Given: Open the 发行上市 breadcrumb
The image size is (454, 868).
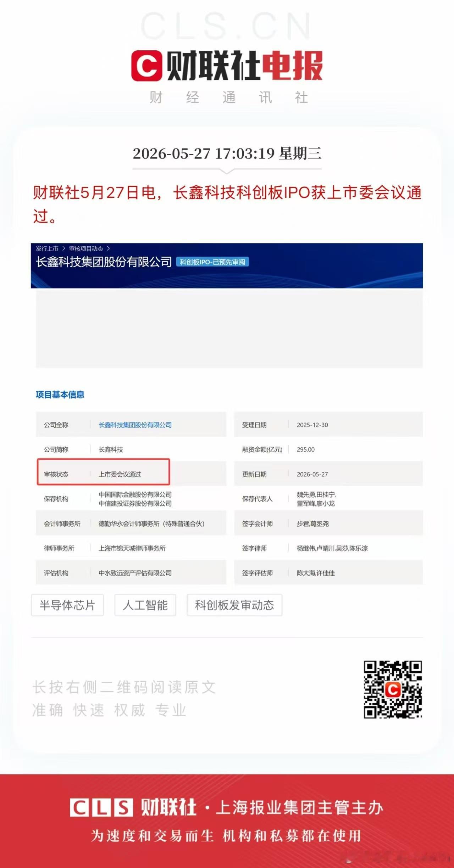Looking at the screenshot, I should (47, 248).
